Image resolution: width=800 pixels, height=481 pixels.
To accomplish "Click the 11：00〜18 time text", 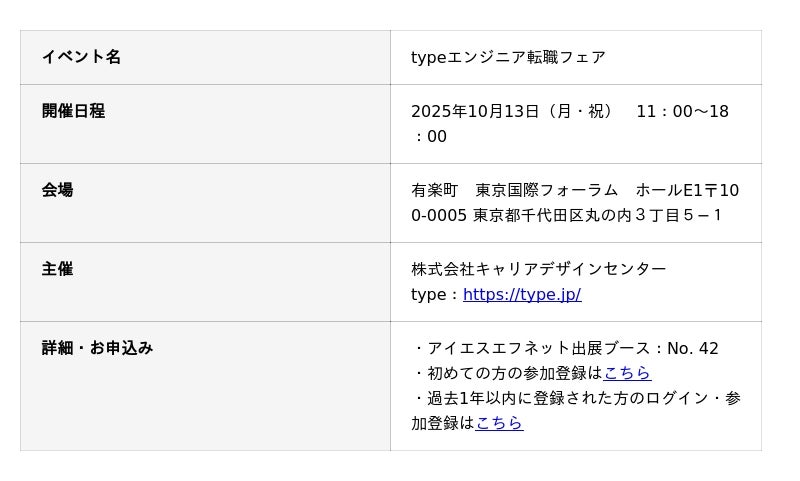I will tap(682, 111).
